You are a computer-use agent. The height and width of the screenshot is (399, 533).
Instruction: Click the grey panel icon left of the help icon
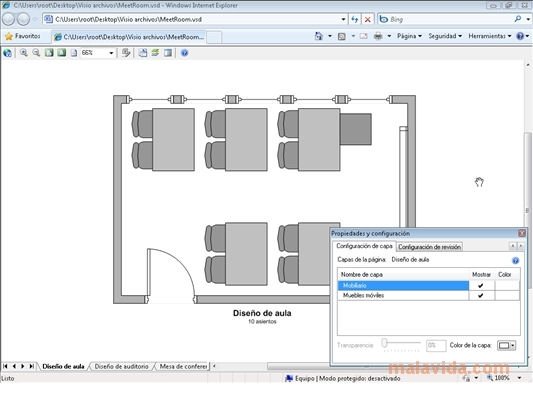(x=168, y=53)
